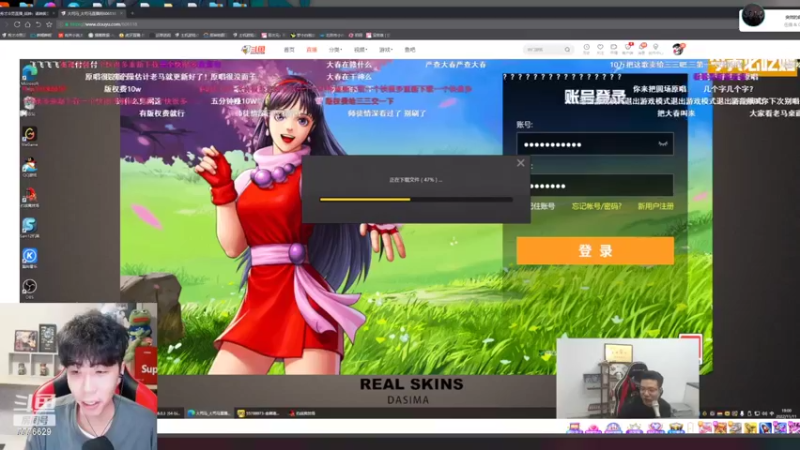This screenshot has height=450, width=800.
Task: Click the streamer webcam overlay at bottom left
Action: 79,377
